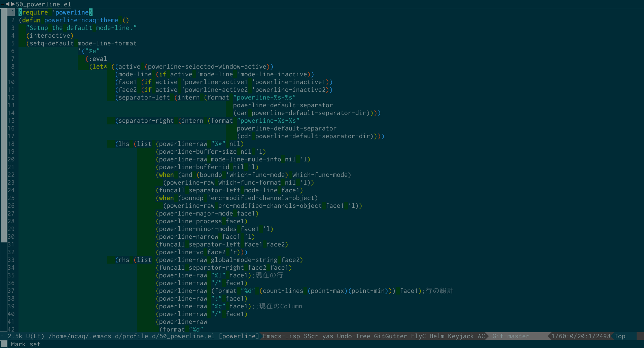Image resolution: width=644 pixels, height=348 pixels.
Task: Click the modified-status dash at modeline far left
Action: click(2, 336)
